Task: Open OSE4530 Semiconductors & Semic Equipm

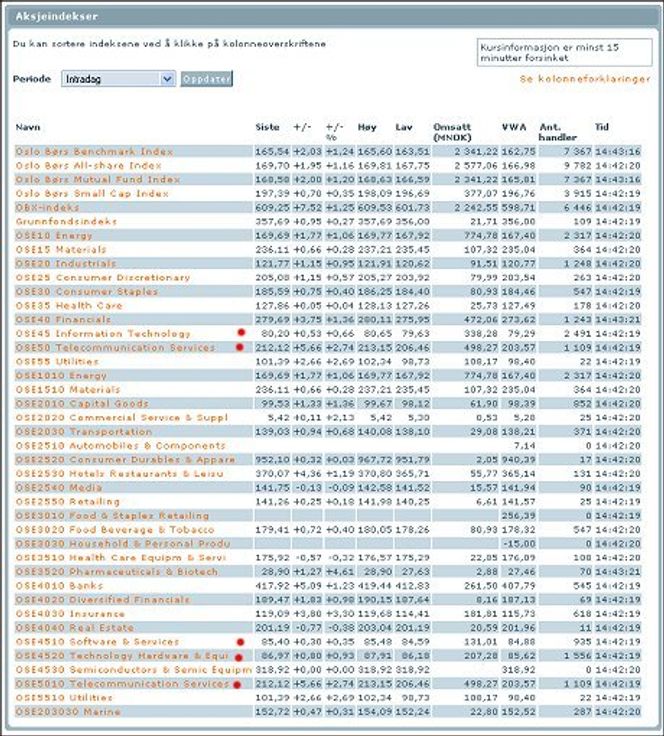Action: coord(134,670)
